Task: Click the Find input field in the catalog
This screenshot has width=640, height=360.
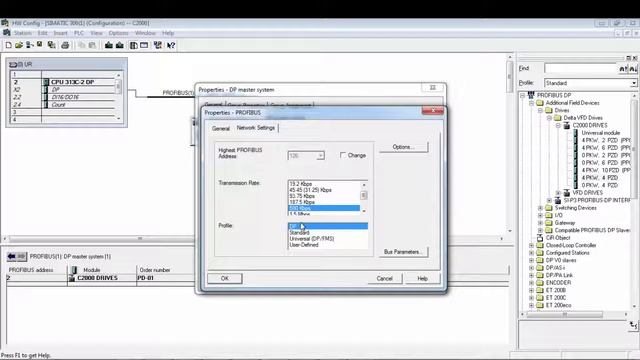Action: click(581, 69)
